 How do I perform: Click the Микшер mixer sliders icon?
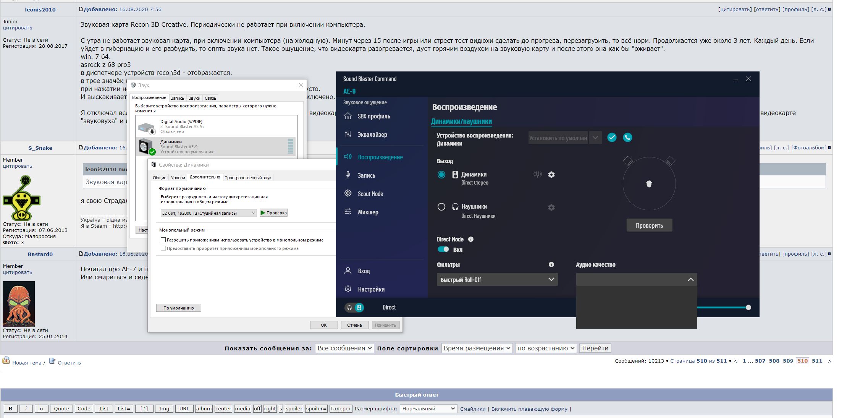pyautogui.click(x=348, y=212)
